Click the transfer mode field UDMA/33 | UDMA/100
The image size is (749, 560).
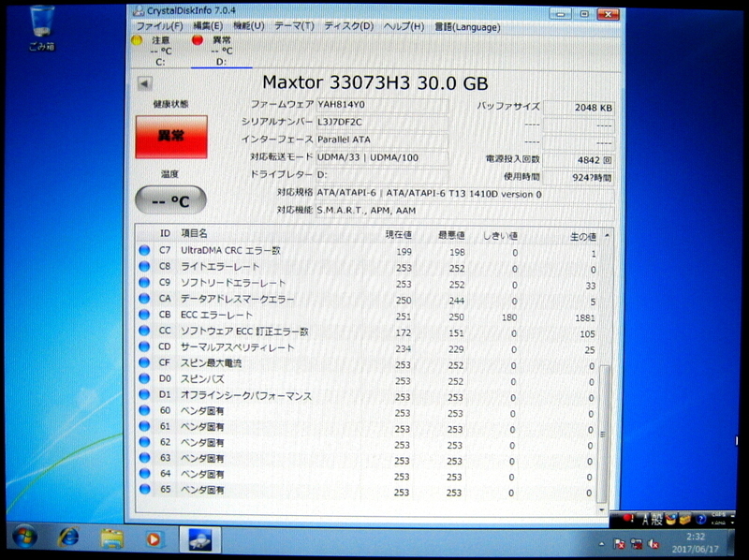[x=382, y=157]
